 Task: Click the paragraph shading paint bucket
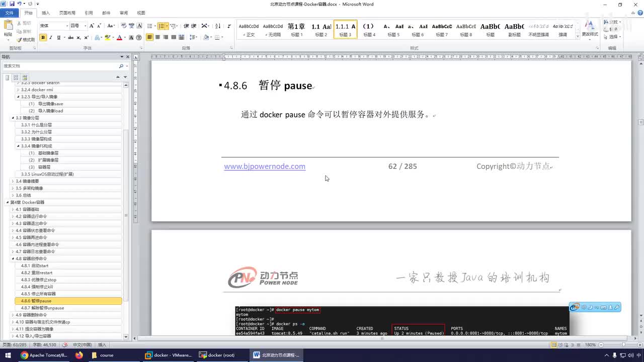click(x=206, y=37)
